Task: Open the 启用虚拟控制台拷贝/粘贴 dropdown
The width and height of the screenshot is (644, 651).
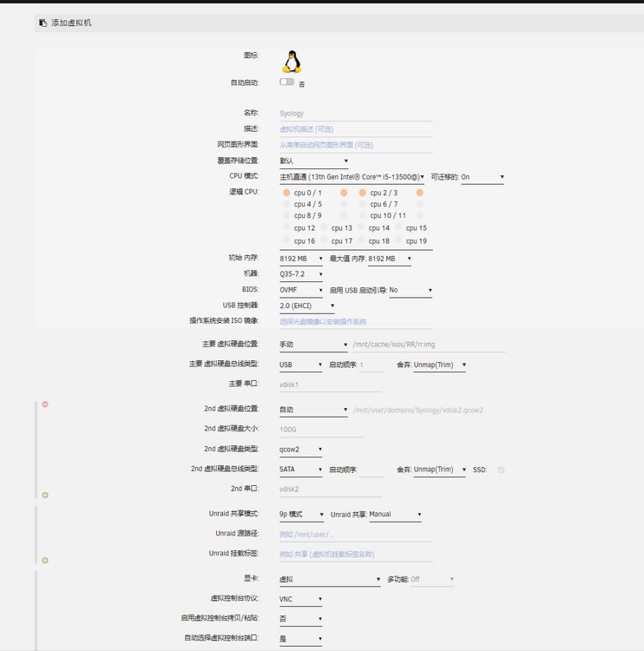Action: click(x=301, y=619)
